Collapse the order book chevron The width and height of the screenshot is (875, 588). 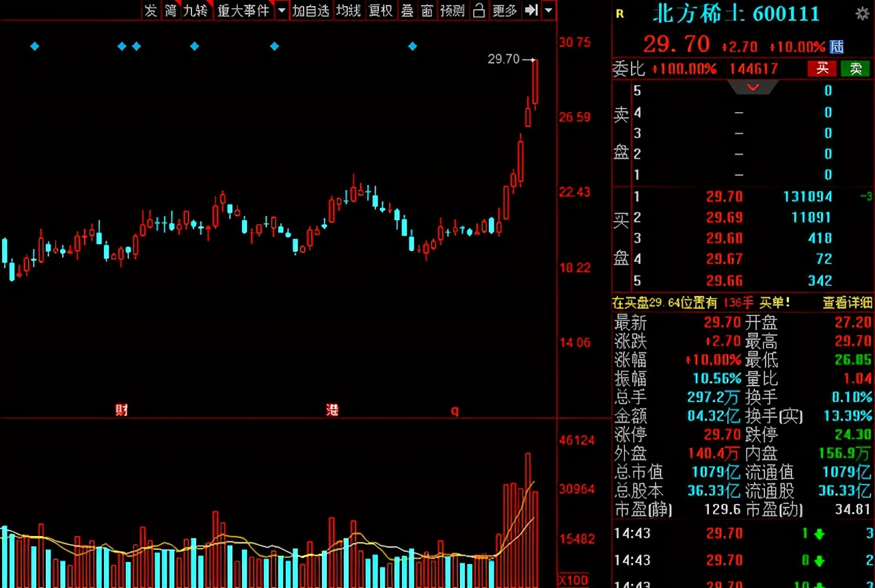pos(753,87)
